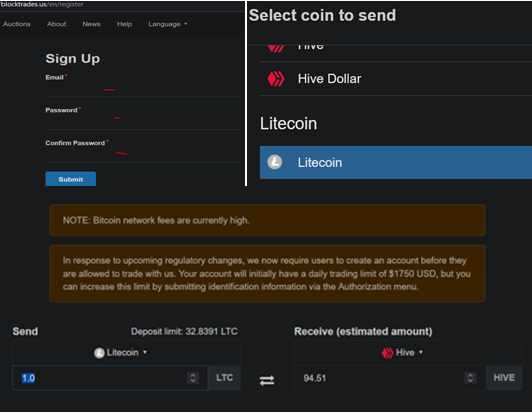Focus the Password field
532x413 pixels.
(x=142, y=122)
